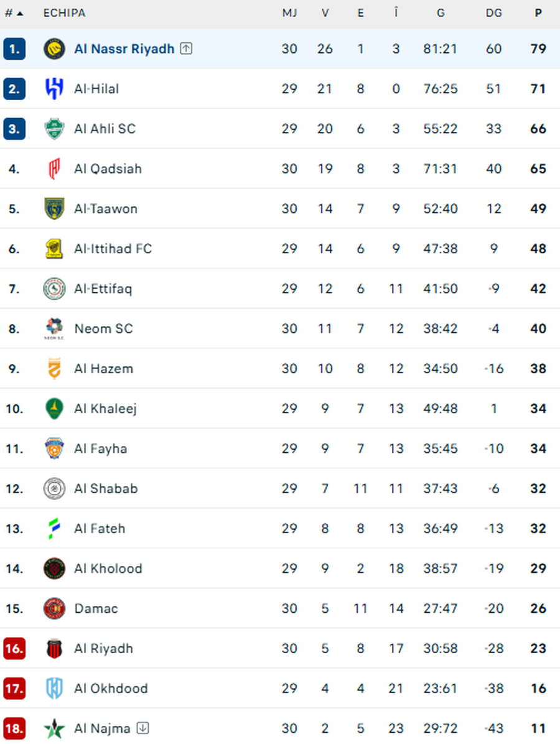
Task: Select the Al Okhdood table row
Action: click(280, 689)
